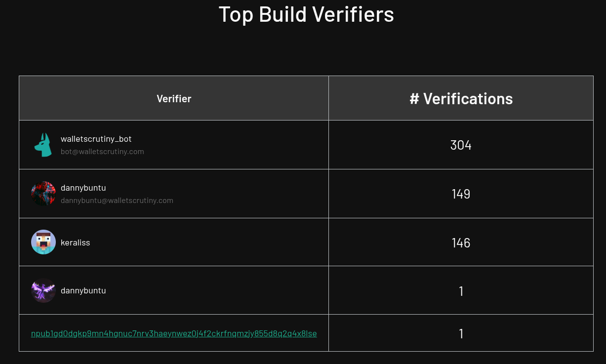
Task: Click the count 1 in dannybuntu row
Action: pyautogui.click(x=461, y=291)
